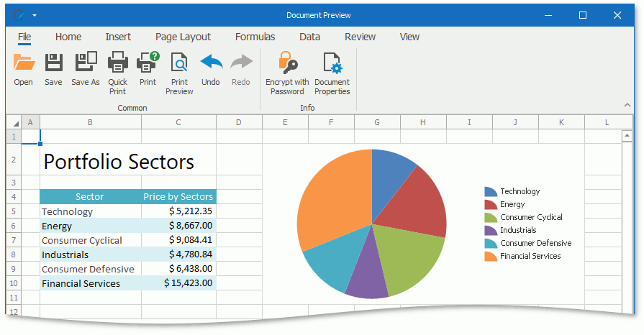Undo the last action
Screen dimensions: 644x335
[x=211, y=64]
